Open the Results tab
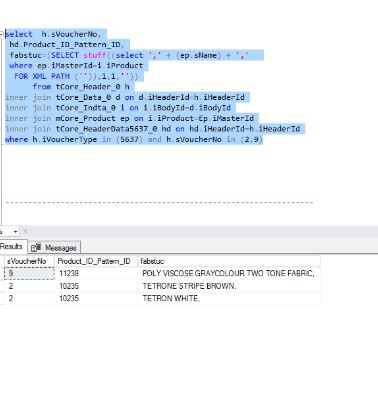This screenshot has width=378, height=395. 12,246
